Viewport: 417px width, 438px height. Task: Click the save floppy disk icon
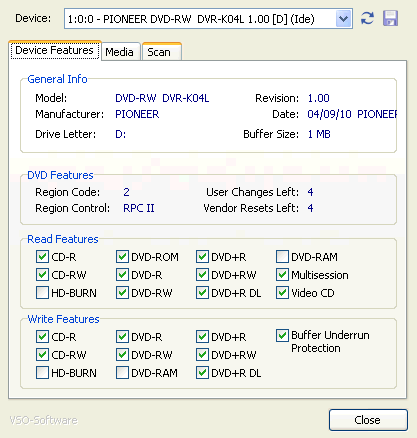[x=390, y=18]
